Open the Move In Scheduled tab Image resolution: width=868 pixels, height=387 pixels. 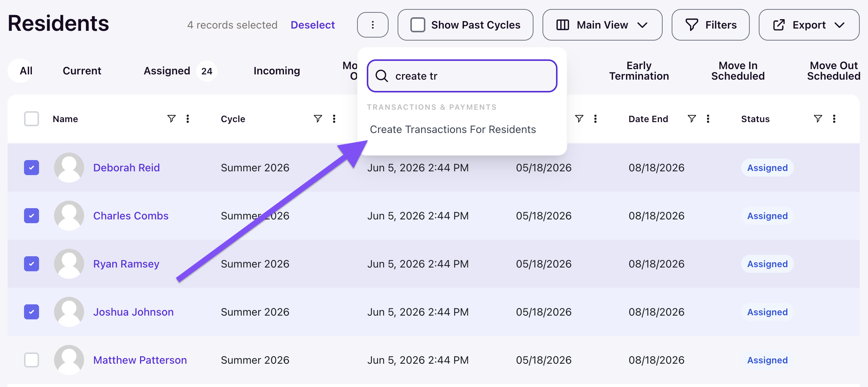(x=738, y=71)
